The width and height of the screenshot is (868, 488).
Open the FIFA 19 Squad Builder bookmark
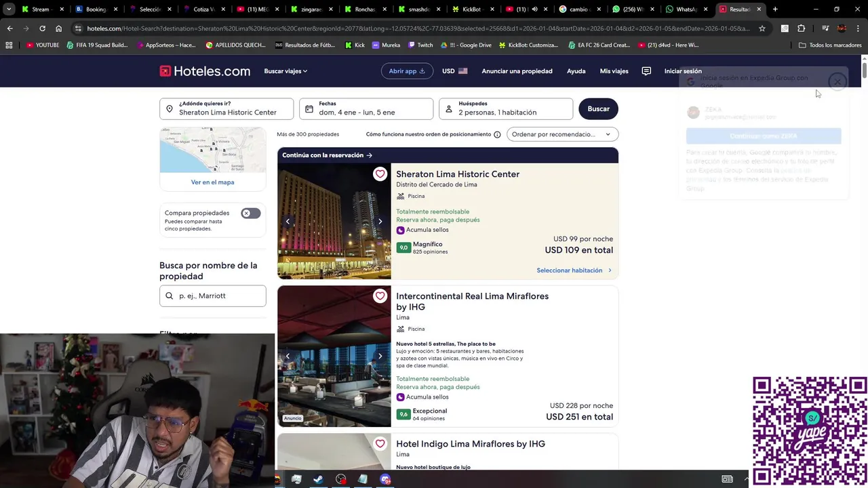[x=96, y=45]
